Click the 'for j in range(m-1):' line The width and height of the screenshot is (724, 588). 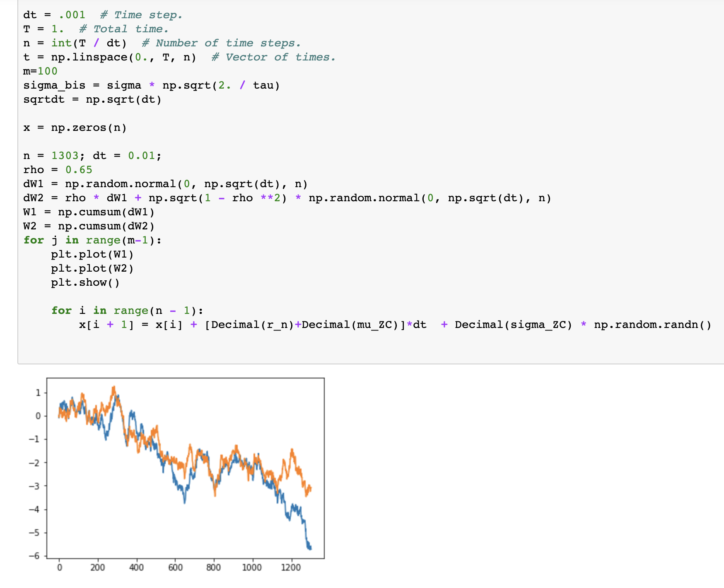92,240
